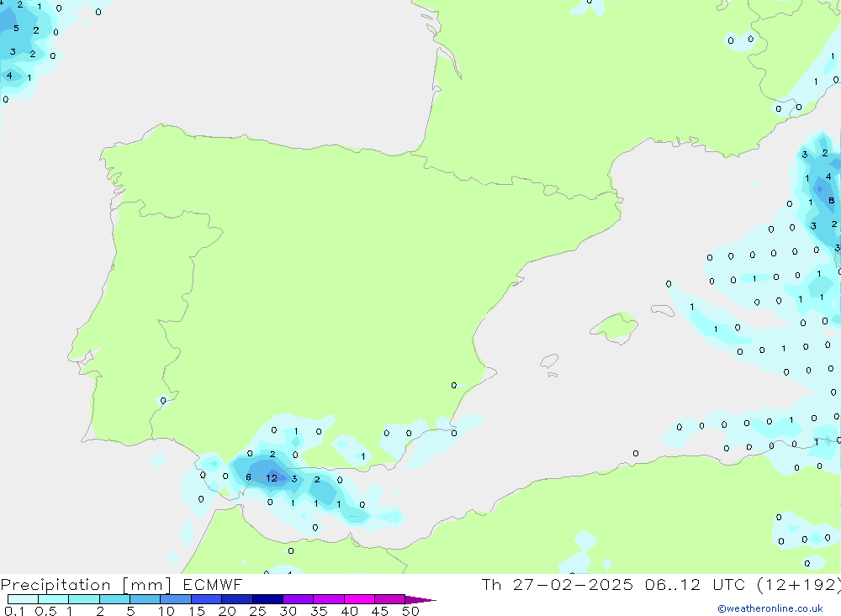Pick the 5–10 mm legend color box

point(145,599)
